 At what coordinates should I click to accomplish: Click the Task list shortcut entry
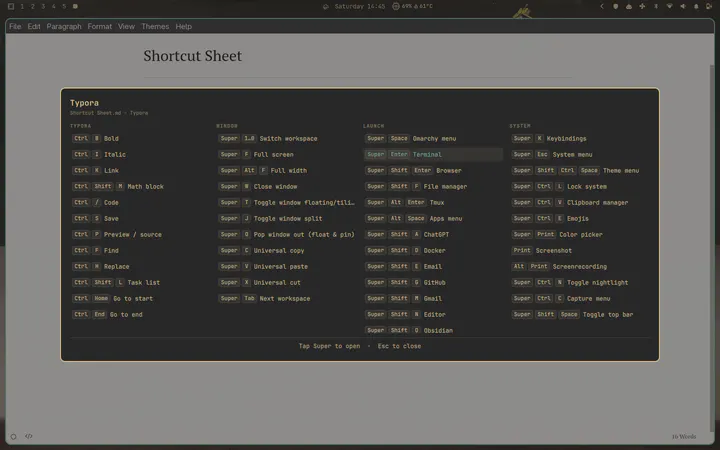point(116,283)
